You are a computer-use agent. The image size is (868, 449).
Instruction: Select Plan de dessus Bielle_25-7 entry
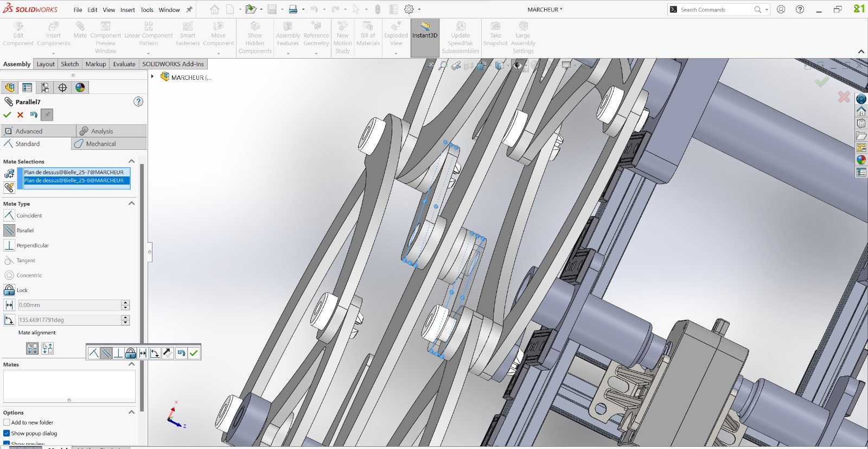point(76,172)
